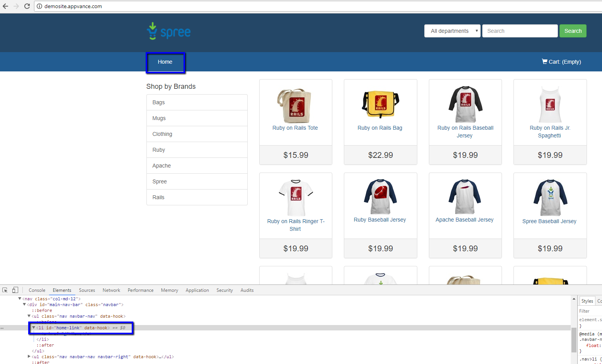This screenshot has height=364, width=602.
Task: Expand the ul navbar-right node
Action: point(29,357)
